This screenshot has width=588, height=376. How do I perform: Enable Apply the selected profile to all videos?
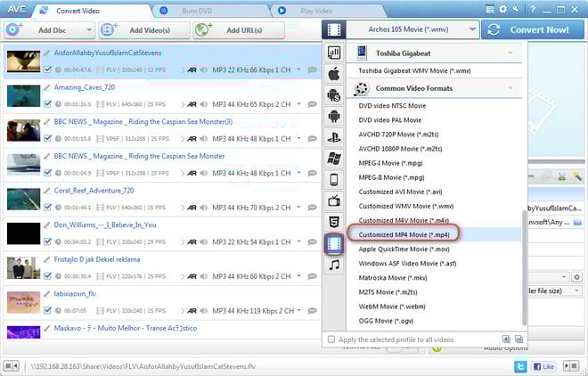[x=331, y=339]
